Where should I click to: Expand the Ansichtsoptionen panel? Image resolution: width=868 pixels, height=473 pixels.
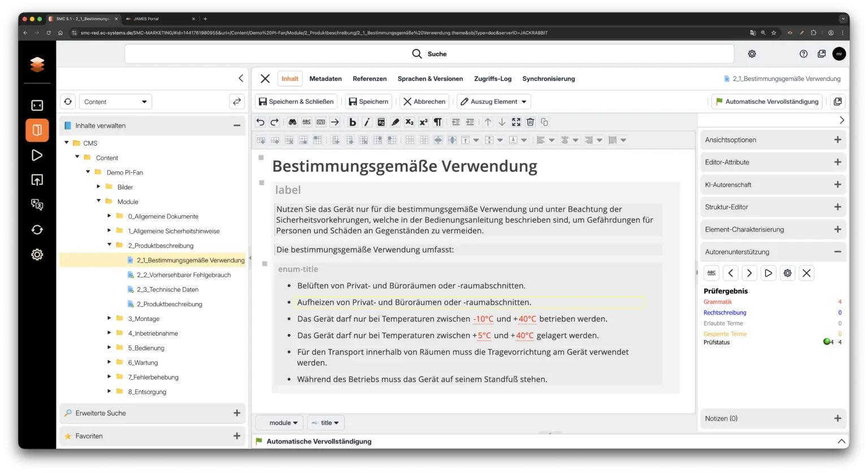coord(837,140)
